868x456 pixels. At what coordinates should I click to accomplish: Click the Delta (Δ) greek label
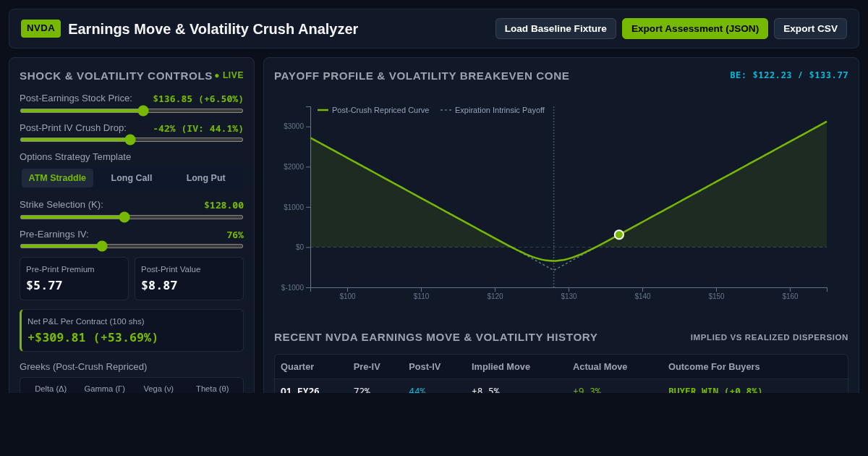tap(51, 389)
